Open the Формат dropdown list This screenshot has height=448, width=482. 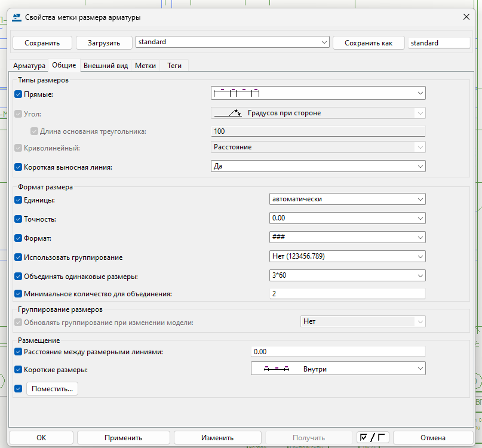tap(347, 237)
